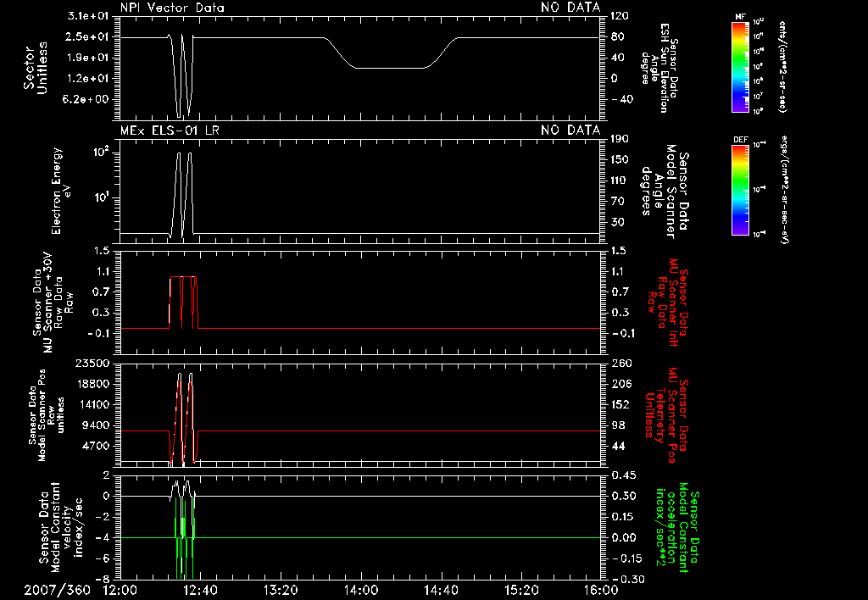The height and width of the screenshot is (600, 868).
Task: Click the 14:40 time axis label
Action: pos(441,590)
